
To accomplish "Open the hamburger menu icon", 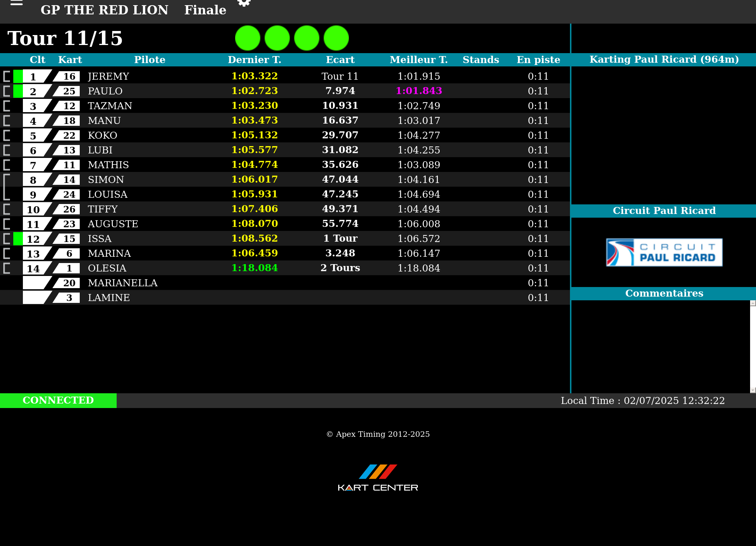I will [16, 3].
